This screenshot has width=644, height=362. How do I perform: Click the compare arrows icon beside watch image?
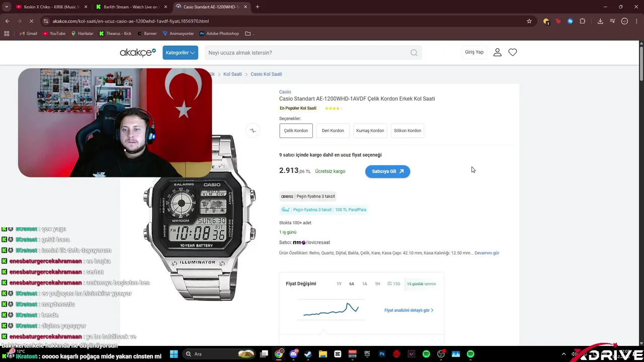[253, 131]
